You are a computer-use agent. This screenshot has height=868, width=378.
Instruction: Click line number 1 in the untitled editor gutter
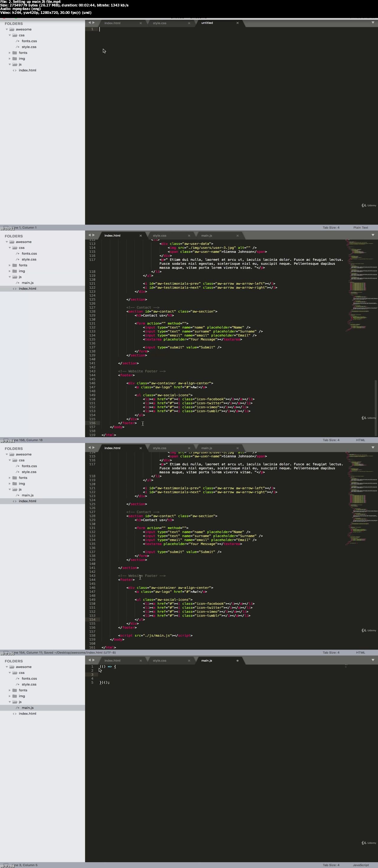click(92, 29)
